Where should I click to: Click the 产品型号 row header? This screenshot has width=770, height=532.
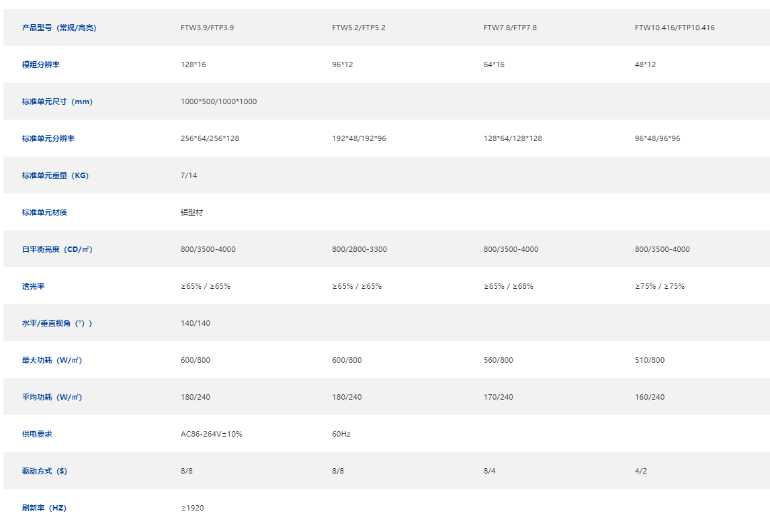[59, 28]
